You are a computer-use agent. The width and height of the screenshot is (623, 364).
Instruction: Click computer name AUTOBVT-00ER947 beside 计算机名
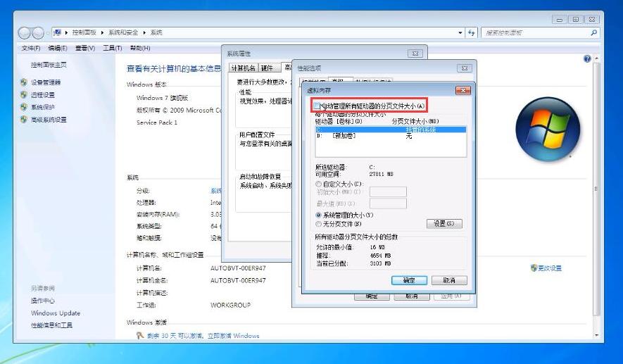tap(238, 268)
